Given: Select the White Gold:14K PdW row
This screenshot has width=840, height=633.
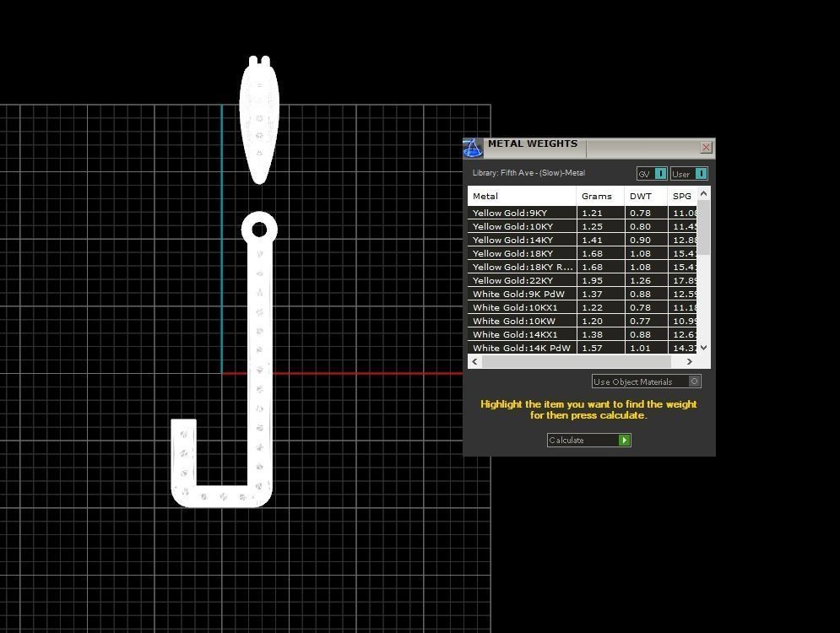Looking at the screenshot, I should [582, 348].
